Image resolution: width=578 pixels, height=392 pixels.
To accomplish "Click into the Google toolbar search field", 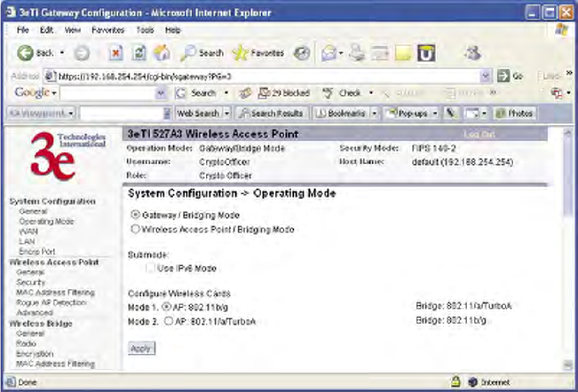I will [x=108, y=93].
